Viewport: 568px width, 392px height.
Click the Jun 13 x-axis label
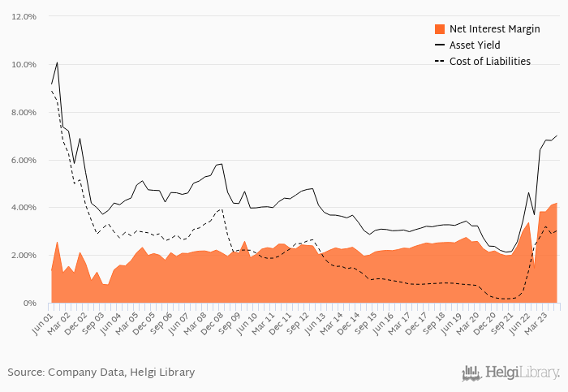[x=315, y=323]
